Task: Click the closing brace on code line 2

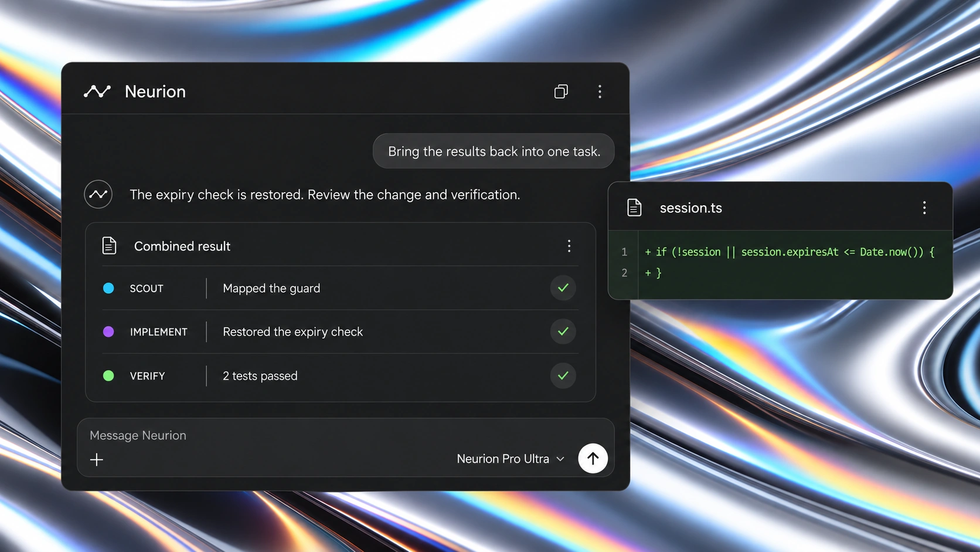Action: (x=659, y=273)
